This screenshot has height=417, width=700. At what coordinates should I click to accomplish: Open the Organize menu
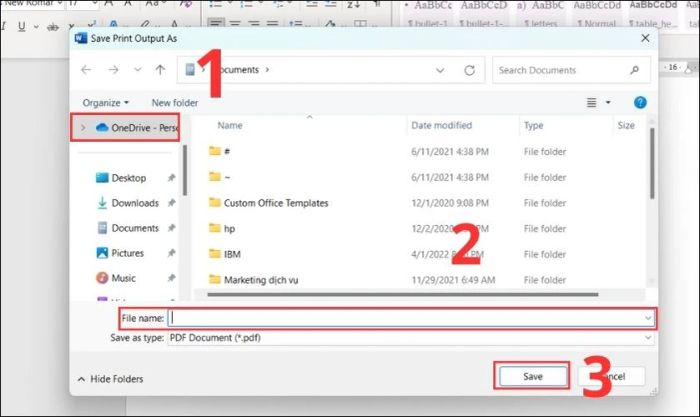pyautogui.click(x=105, y=103)
